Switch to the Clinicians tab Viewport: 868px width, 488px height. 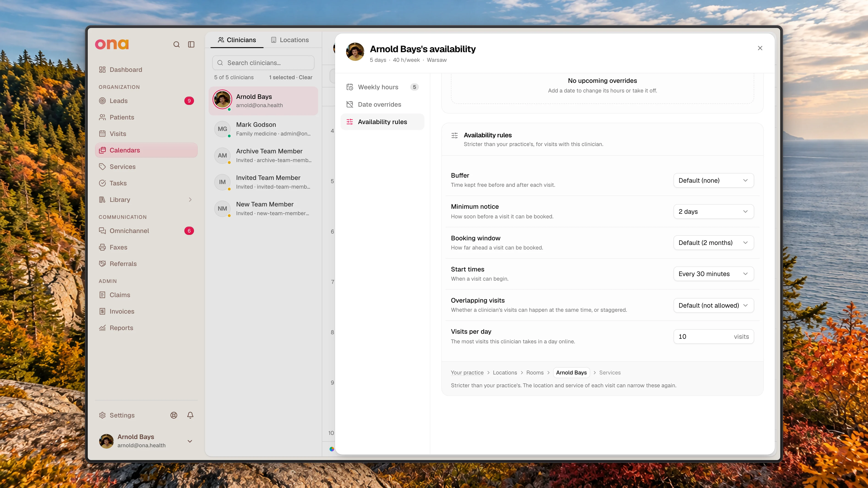237,40
